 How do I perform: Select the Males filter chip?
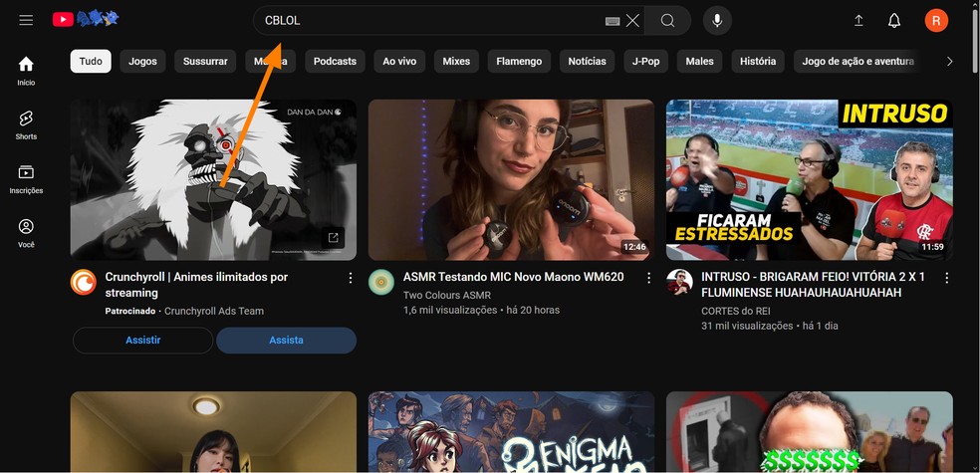tap(699, 61)
